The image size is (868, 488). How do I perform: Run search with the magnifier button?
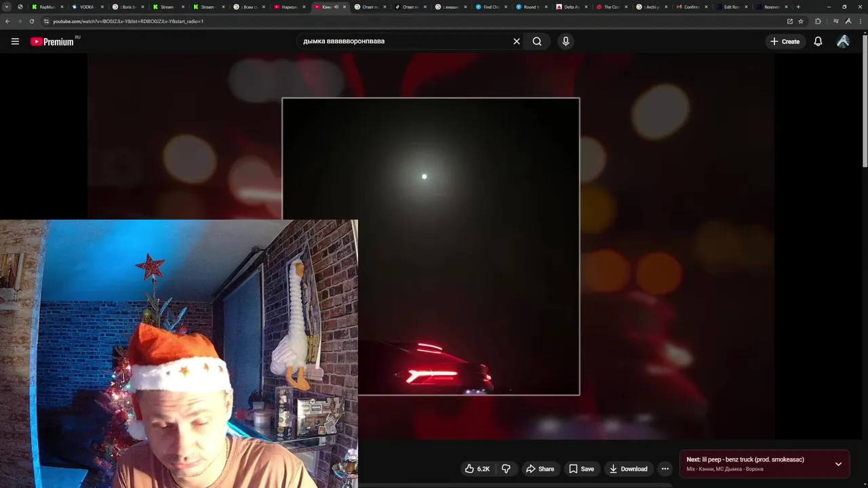tap(537, 41)
